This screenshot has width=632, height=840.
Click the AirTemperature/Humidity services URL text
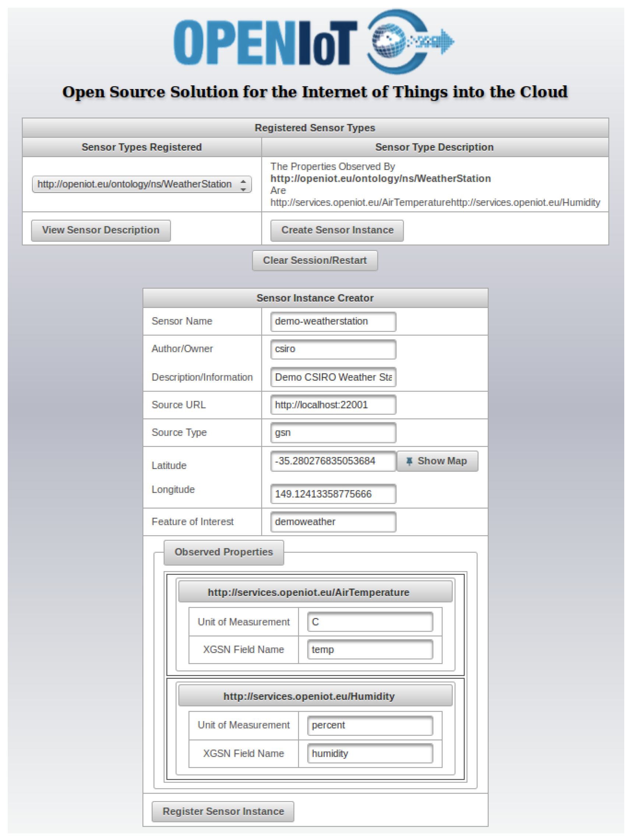point(435,202)
